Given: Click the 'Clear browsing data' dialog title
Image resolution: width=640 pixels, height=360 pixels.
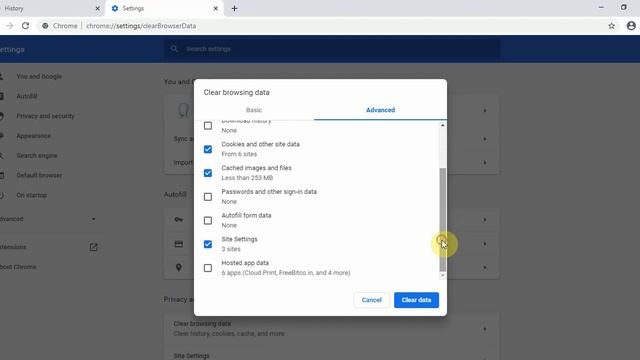Looking at the screenshot, I should pyautogui.click(x=236, y=92).
